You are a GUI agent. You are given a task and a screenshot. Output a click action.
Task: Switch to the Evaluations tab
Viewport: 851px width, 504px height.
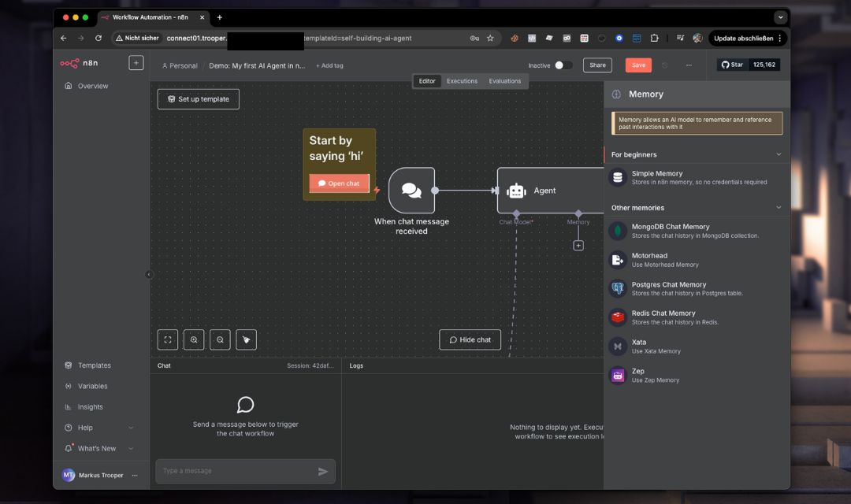click(505, 81)
